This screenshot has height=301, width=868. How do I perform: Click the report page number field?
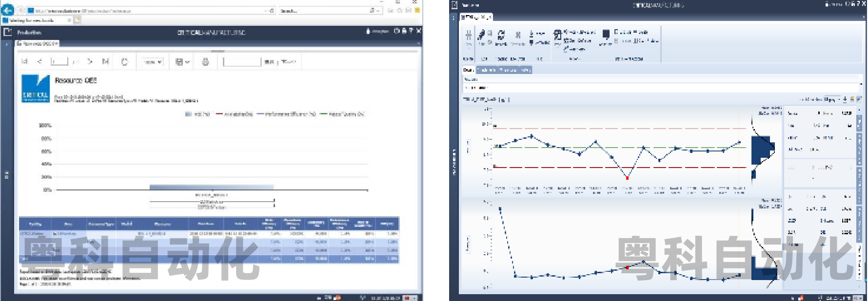(x=59, y=62)
